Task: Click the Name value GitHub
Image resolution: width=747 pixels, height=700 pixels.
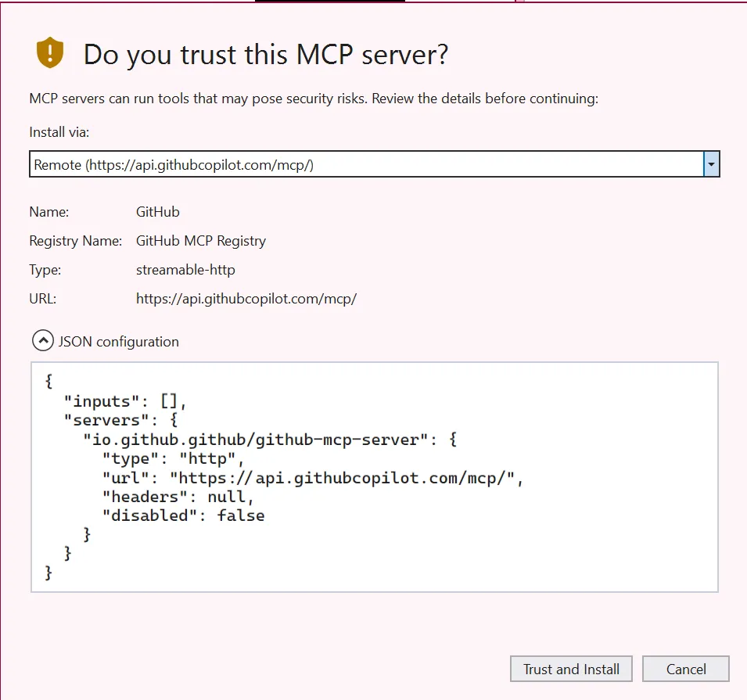Action: (x=158, y=212)
